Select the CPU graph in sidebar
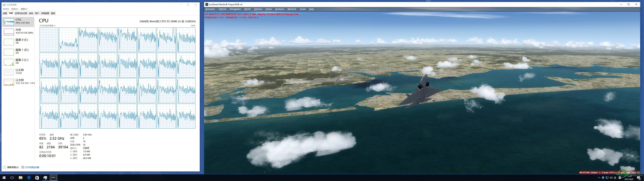This screenshot has height=181, width=644. [x=18, y=22]
